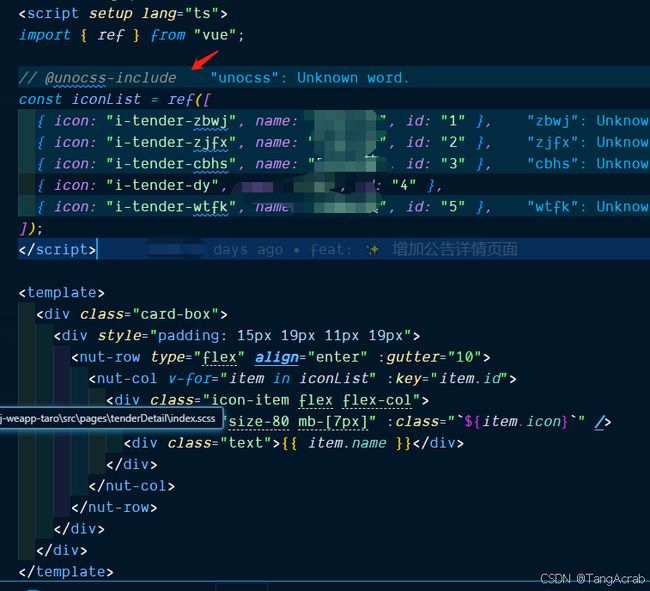Click the ${item.icon} template expression

516,421
